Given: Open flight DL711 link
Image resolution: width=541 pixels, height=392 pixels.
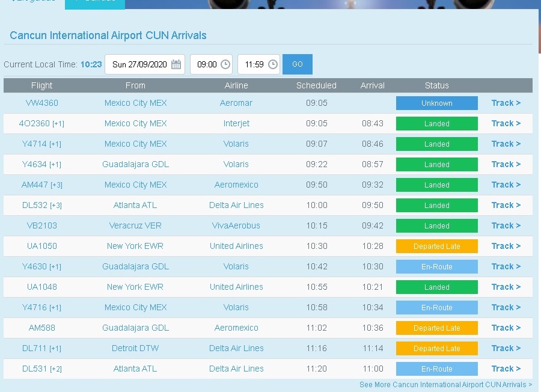Looking at the screenshot, I should pos(34,348).
